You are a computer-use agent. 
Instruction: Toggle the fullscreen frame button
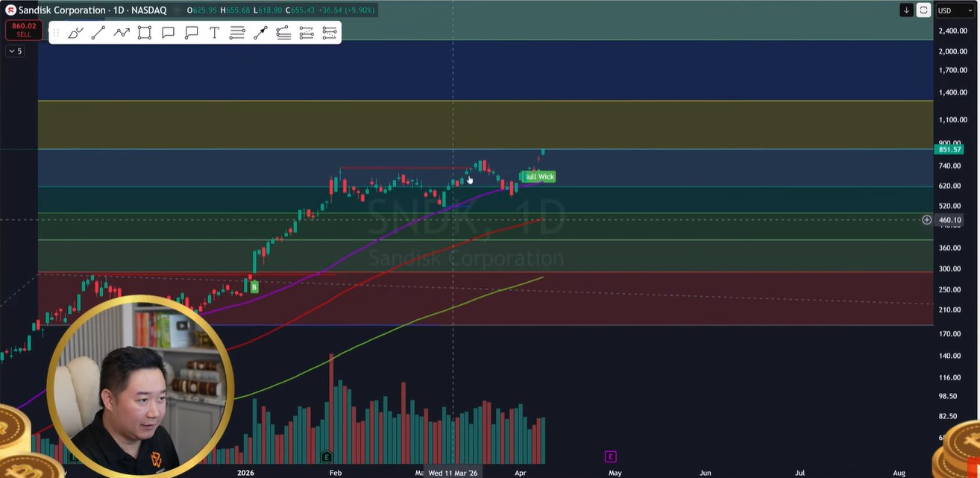pyautogui.click(x=923, y=10)
